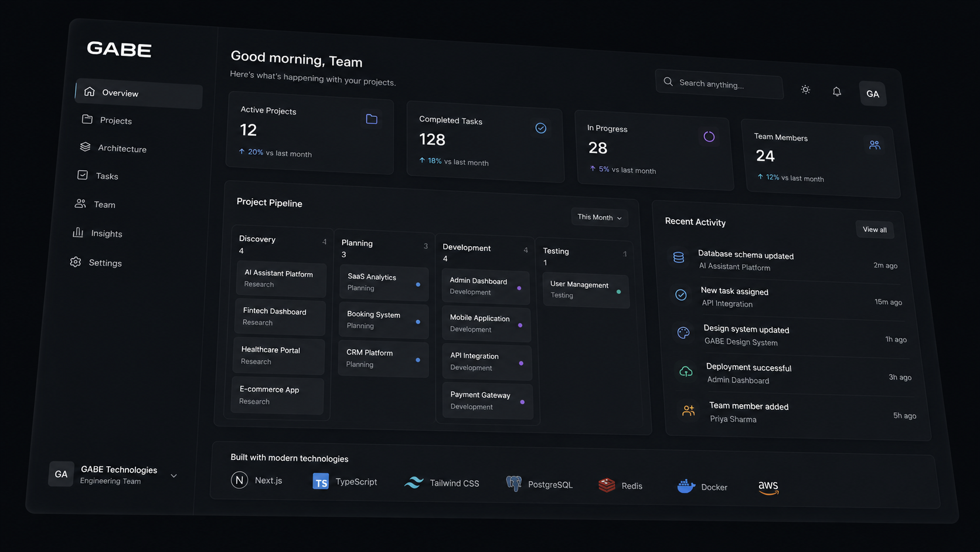
Task: Click the Good morning, Team heading
Action: (297, 59)
